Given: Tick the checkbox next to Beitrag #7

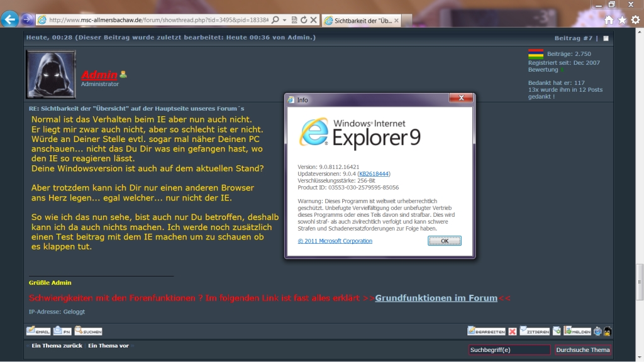Looking at the screenshot, I should 606,38.
